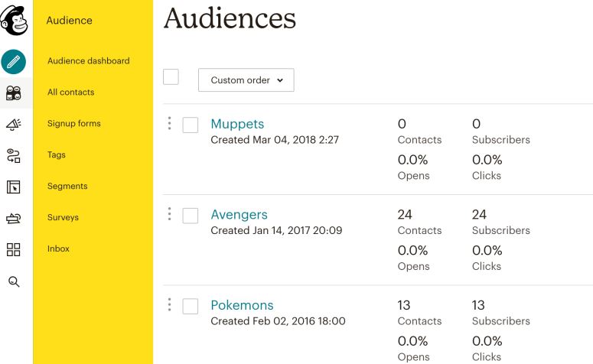593x364 pixels.
Task: Open the Automations journey icon
Action: coord(14,155)
